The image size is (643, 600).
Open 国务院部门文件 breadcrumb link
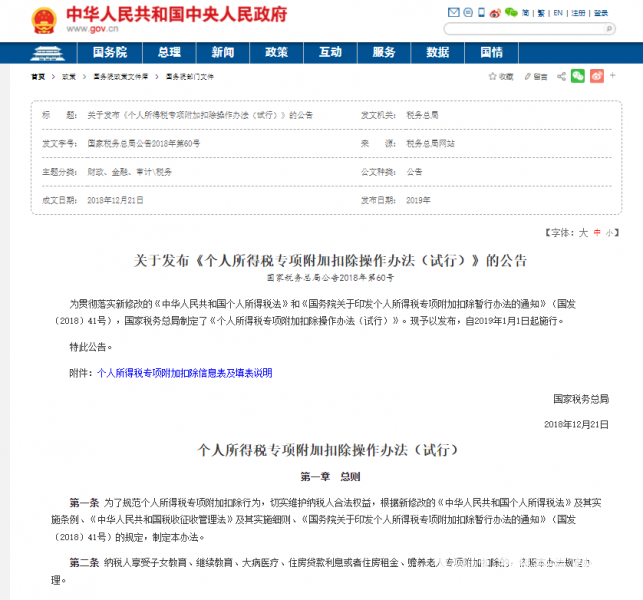pos(189,77)
